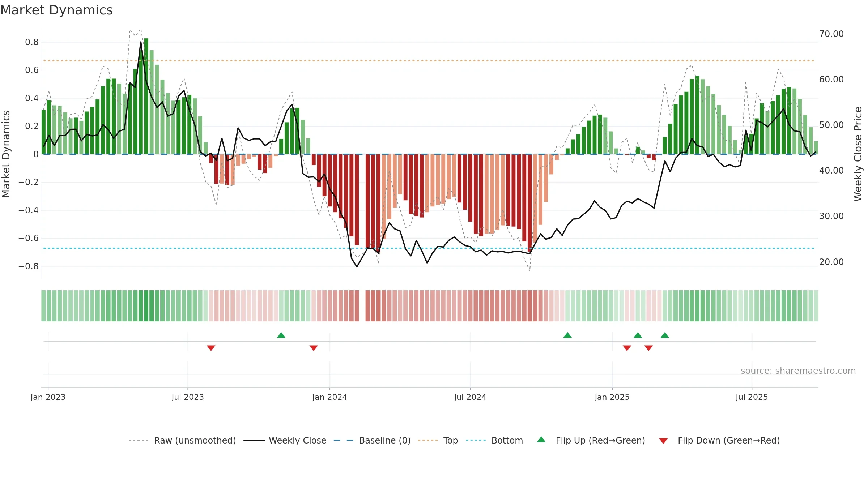Click the 60.00 price axis value

[831, 79]
